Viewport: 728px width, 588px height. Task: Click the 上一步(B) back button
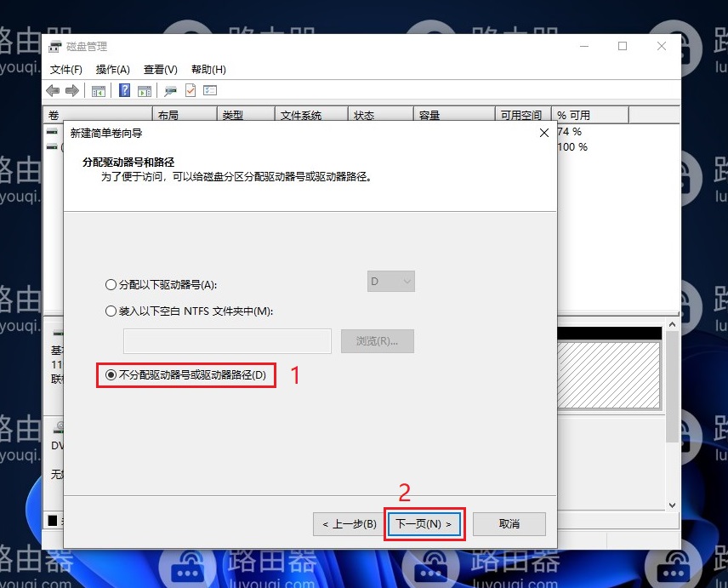[x=350, y=524]
